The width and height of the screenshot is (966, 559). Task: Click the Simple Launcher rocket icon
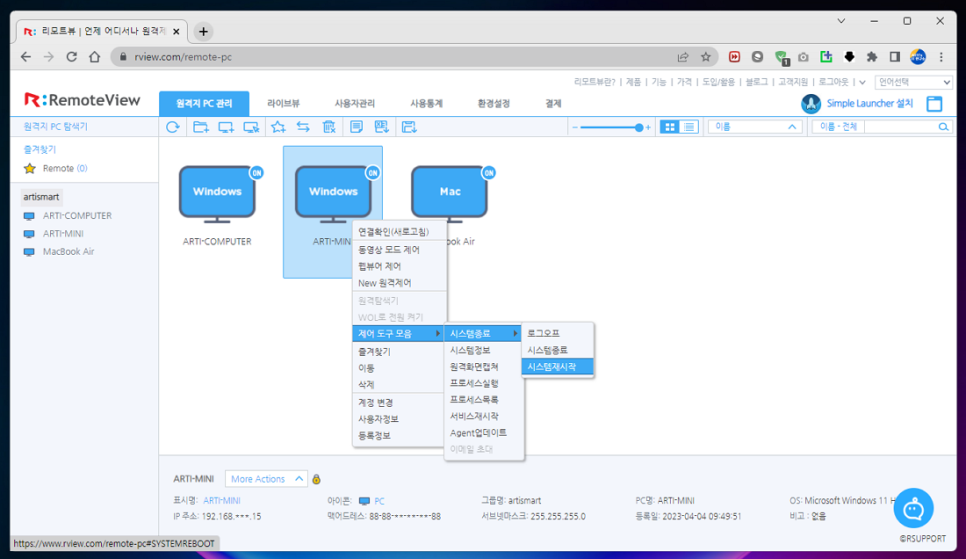pyautogui.click(x=811, y=104)
